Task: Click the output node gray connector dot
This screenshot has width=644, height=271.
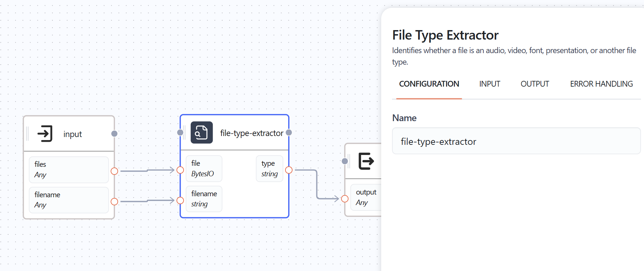Action: [x=345, y=161]
